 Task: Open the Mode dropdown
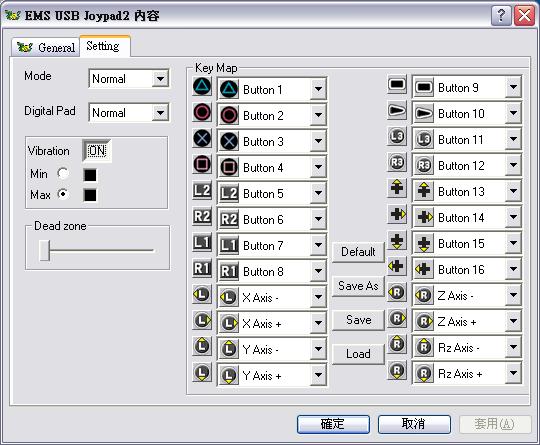click(129, 79)
